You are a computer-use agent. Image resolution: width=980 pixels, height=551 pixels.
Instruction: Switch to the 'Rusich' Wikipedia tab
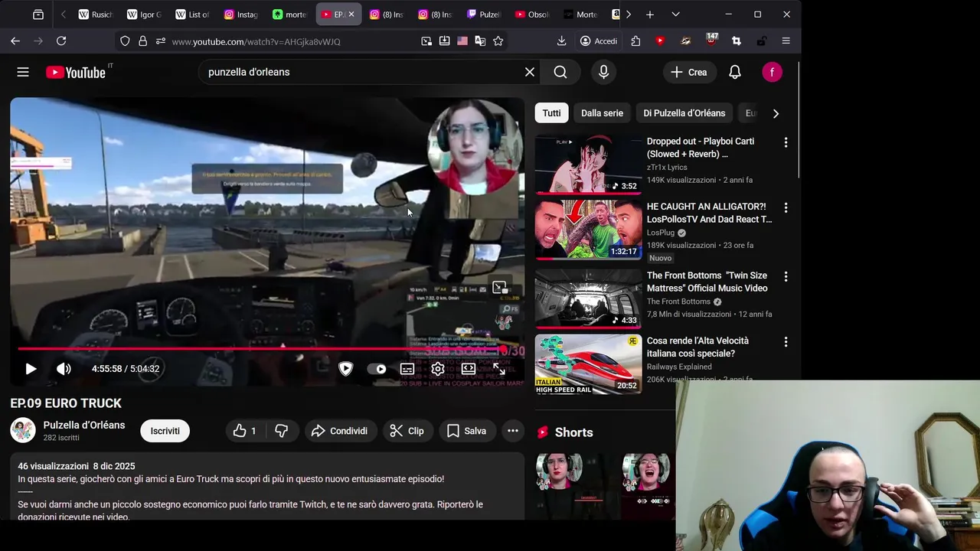(x=96, y=15)
